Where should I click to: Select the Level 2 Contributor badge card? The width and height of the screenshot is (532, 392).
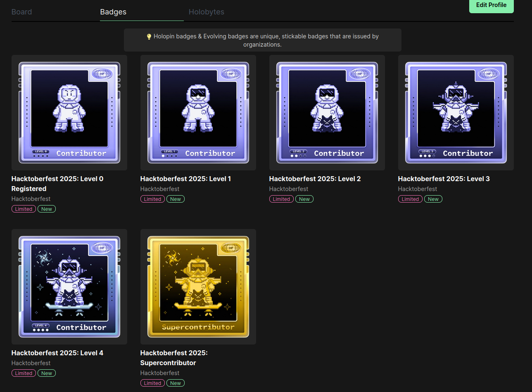[x=327, y=113]
